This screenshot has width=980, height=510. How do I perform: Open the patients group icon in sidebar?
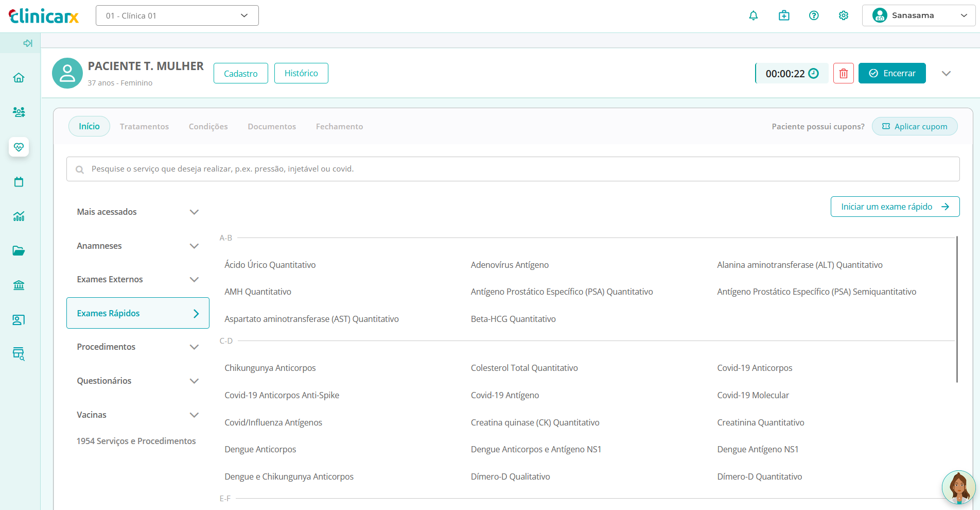tap(19, 112)
